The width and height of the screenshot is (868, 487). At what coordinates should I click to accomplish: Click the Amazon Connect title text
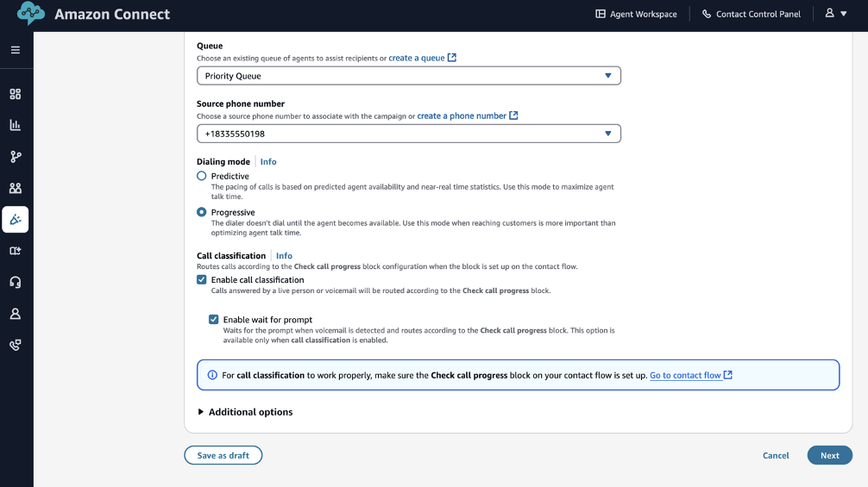pos(112,14)
